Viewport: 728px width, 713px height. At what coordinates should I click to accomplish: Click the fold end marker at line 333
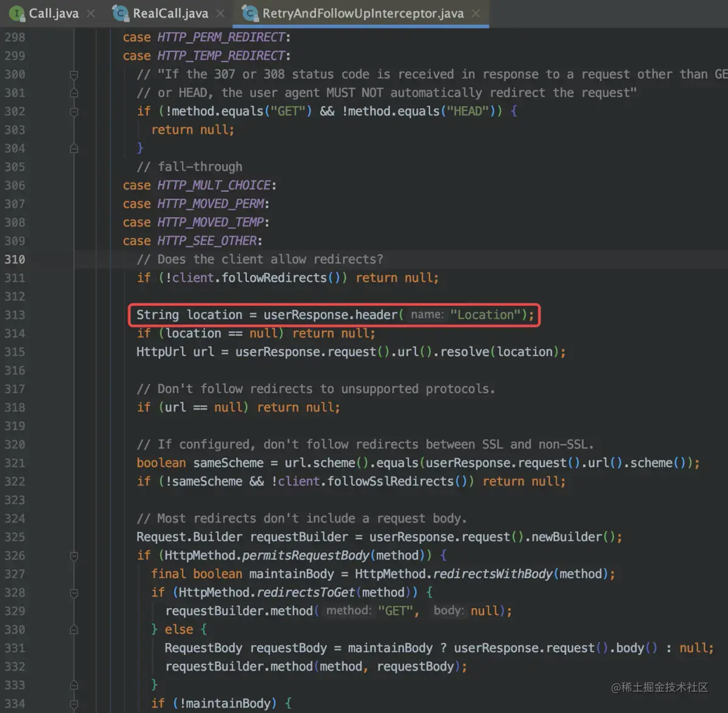73,685
